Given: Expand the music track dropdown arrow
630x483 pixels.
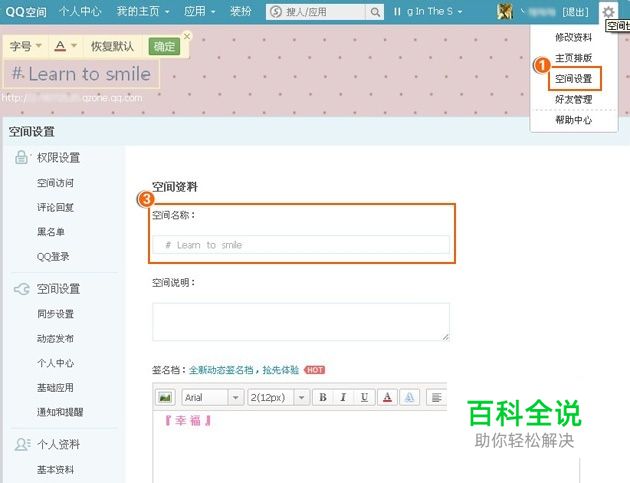Looking at the screenshot, I should click(460, 12).
